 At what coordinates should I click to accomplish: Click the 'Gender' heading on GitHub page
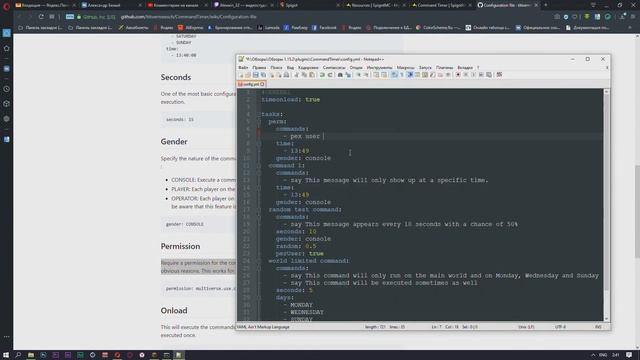click(x=174, y=142)
